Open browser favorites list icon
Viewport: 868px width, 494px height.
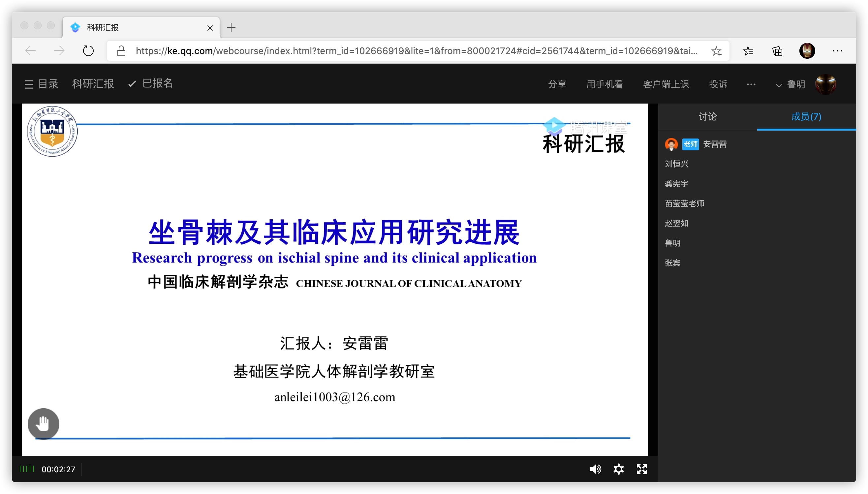tap(748, 51)
